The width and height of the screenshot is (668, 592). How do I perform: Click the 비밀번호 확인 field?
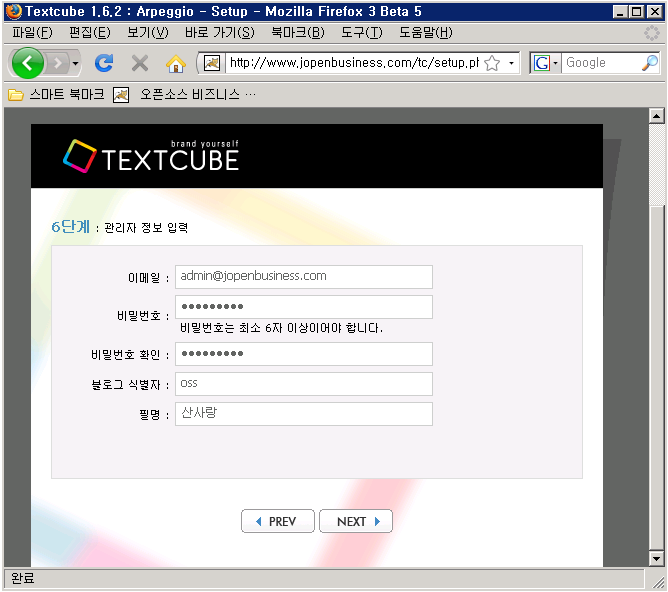click(304, 354)
